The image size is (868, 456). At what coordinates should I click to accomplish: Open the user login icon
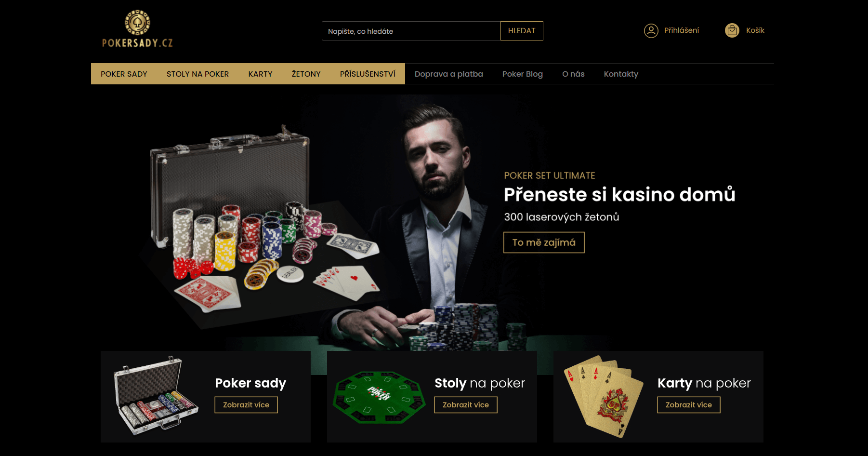tap(651, 31)
